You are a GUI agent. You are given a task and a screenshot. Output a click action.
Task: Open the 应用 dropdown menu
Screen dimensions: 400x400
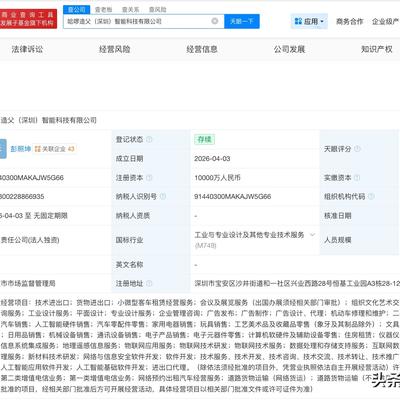click(x=309, y=21)
